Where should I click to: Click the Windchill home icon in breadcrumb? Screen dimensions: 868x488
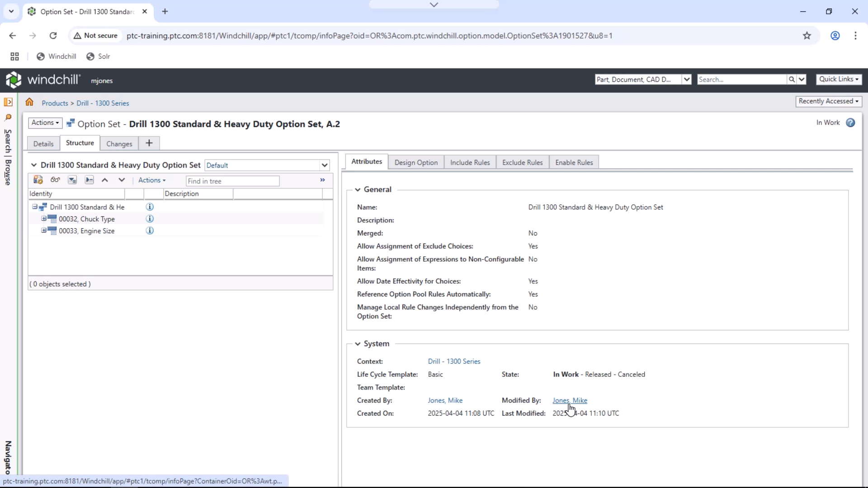[x=29, y=102]
